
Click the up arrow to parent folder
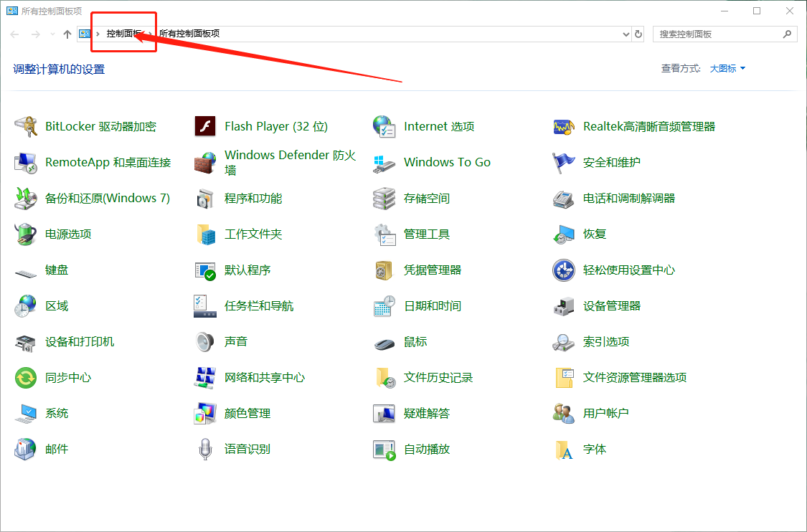point(67,34)
